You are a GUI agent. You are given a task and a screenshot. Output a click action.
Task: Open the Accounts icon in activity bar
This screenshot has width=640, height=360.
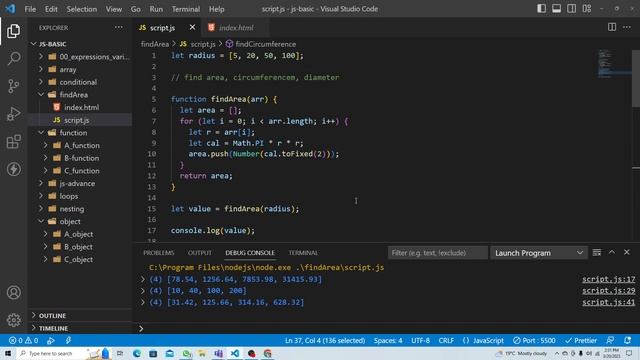[13, 292]
